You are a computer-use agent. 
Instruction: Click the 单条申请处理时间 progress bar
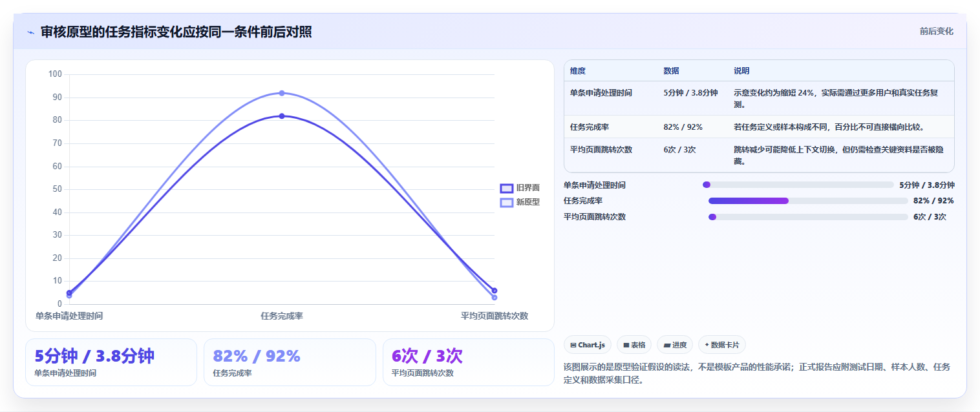[798, 185]
